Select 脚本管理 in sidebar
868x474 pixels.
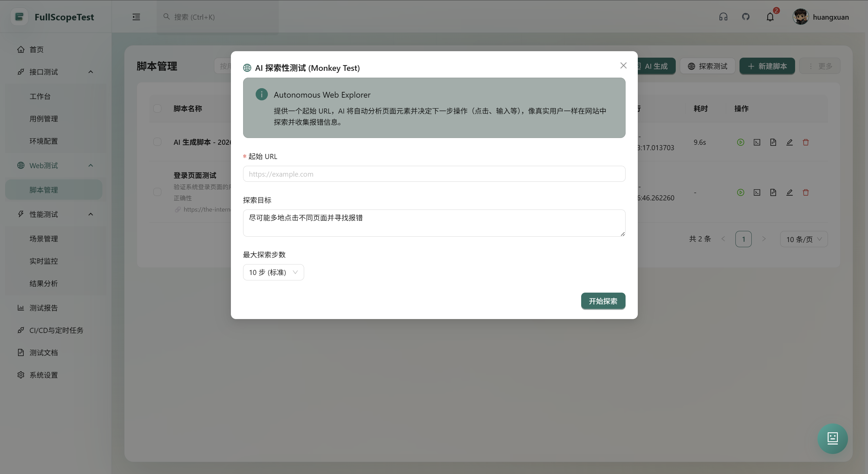pyautogui.click(x=54, y=190)
